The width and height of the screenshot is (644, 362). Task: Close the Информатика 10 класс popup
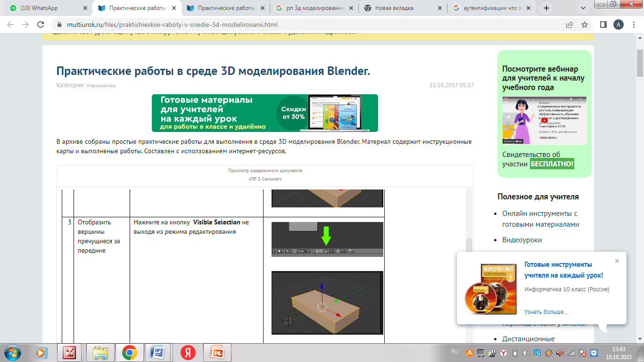click(617, 261)
